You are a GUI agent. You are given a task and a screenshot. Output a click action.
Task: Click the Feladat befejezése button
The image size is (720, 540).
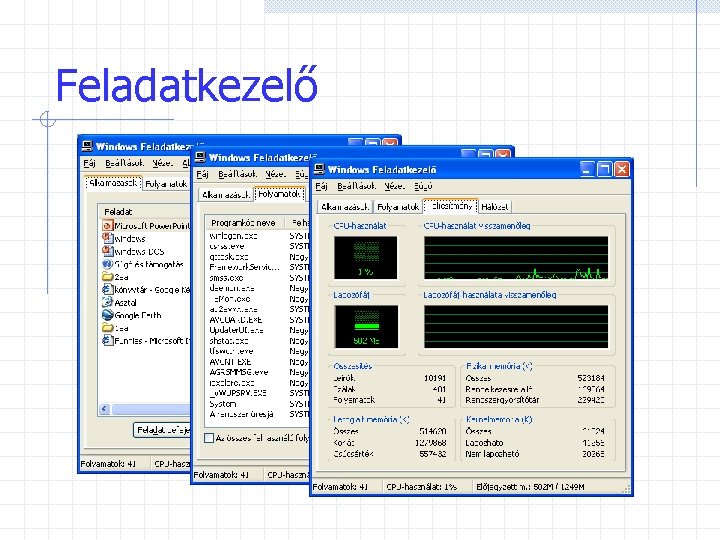(x=162, y=430)
